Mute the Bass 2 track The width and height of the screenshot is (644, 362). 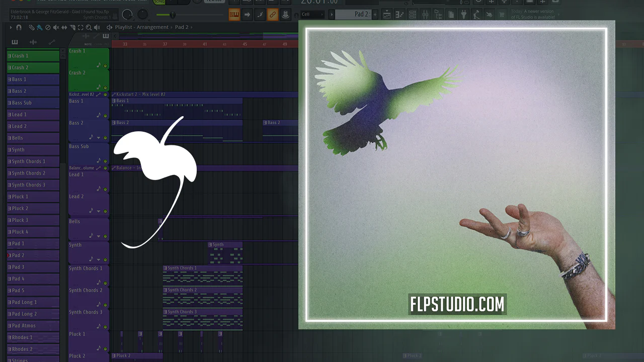(x=105, y=137)
